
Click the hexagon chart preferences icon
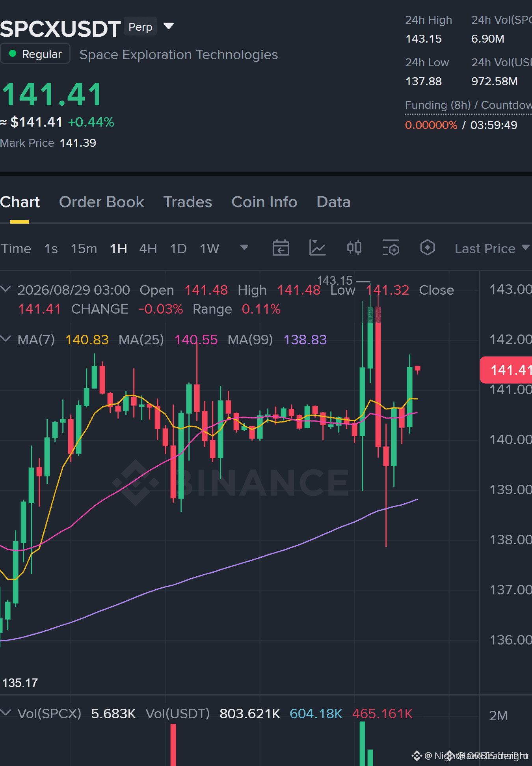tap(428, 248)
